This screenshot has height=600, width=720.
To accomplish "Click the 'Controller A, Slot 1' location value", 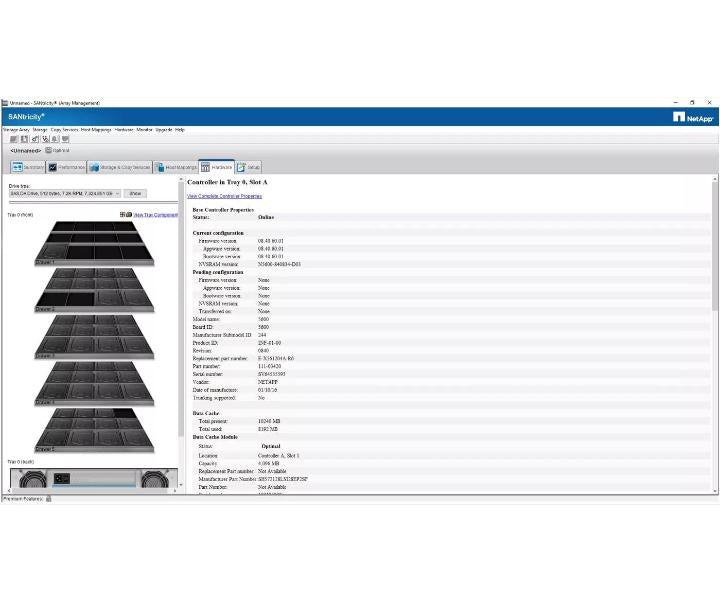I will tap(278, 456).
